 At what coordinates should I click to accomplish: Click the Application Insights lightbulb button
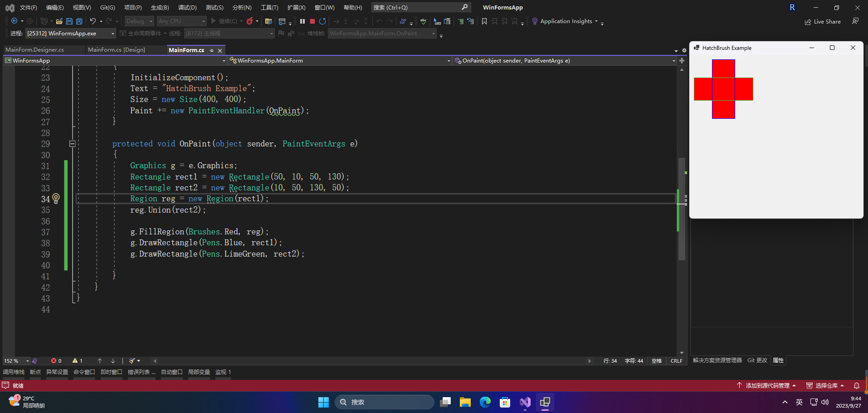[x=565, y=21]
